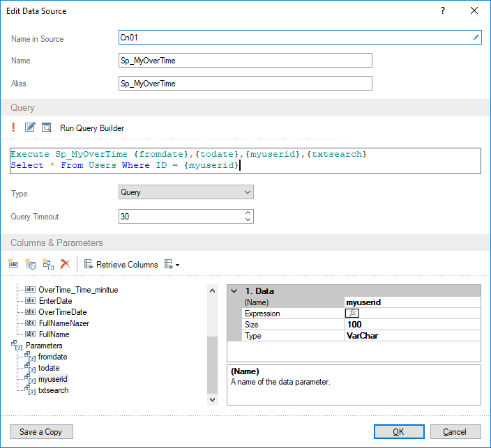
Task: Select txtsearch parameter in the tree
Action: pyautogui.click(x=53, y=390)
